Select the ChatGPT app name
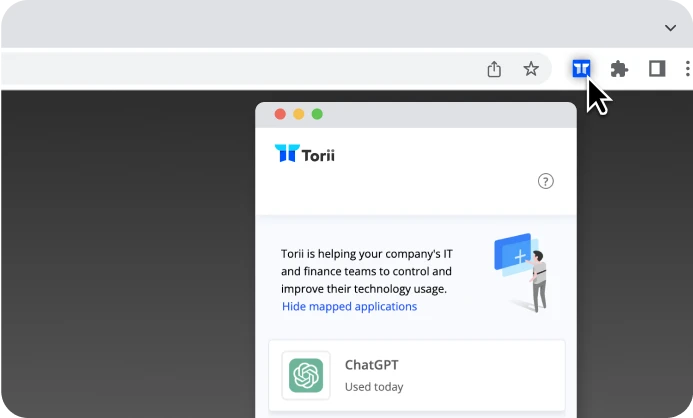 [x=371, y=365]
